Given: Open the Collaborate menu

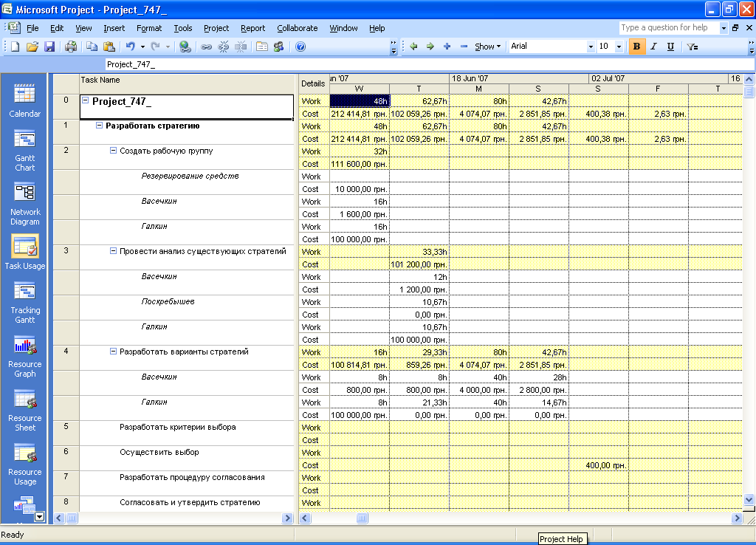Looking at the screenshot, I should click(x=297, y=28).
